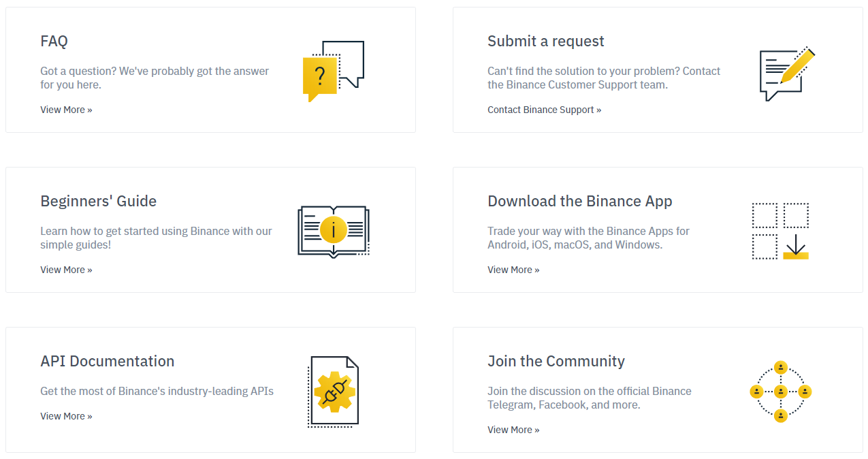This screenshot has width=868, height=459.
Task: Open View More under Download the Binance App
Action: pyautogui.click(x=513, y=270)
